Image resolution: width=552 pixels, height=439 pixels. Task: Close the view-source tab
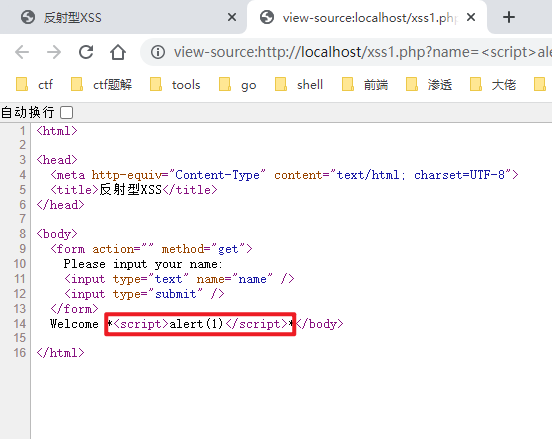tap(471, 17)
